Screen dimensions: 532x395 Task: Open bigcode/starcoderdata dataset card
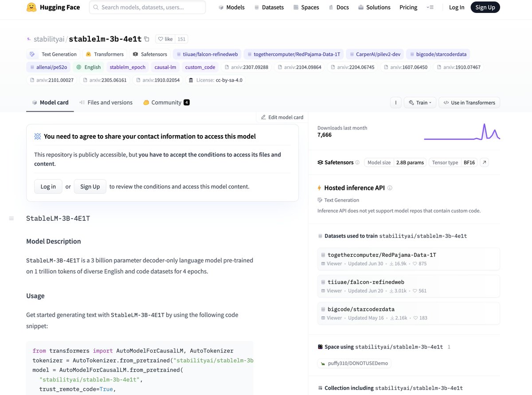point(408,313)
